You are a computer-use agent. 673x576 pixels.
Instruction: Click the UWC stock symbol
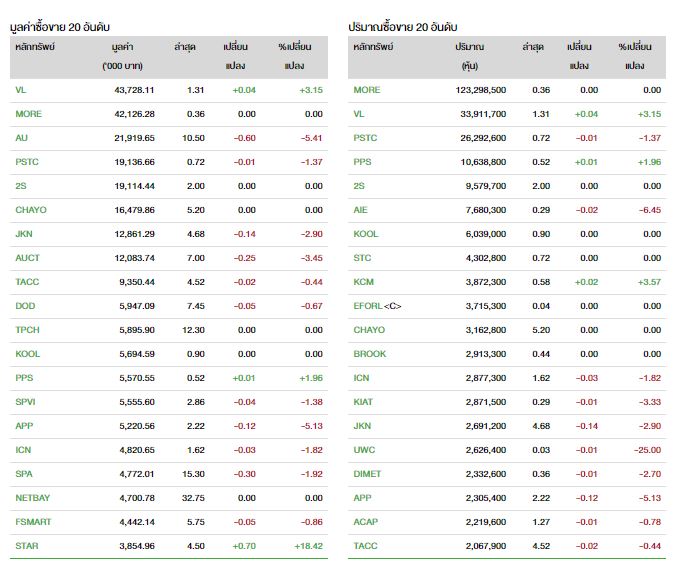364,450
